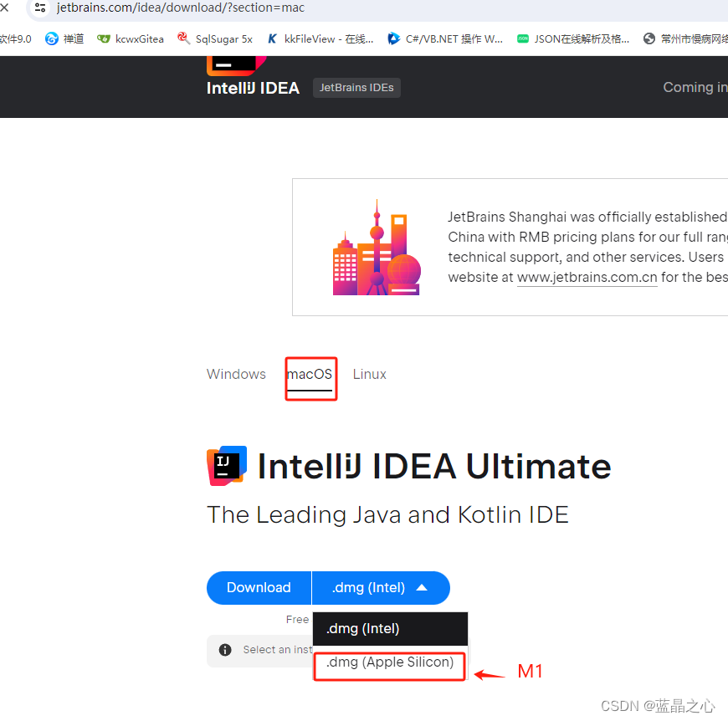The width and height of the screenshot is (728, 721).
Task: Open the kcwxGitea bookmark
Action: click(131, 39)
